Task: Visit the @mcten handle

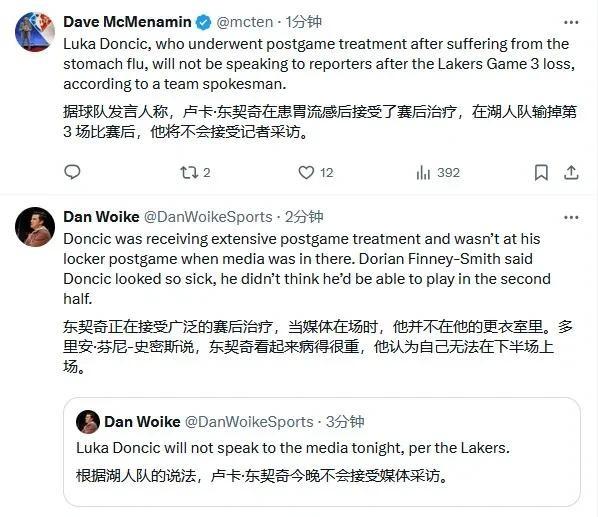Action: (245, 22)
